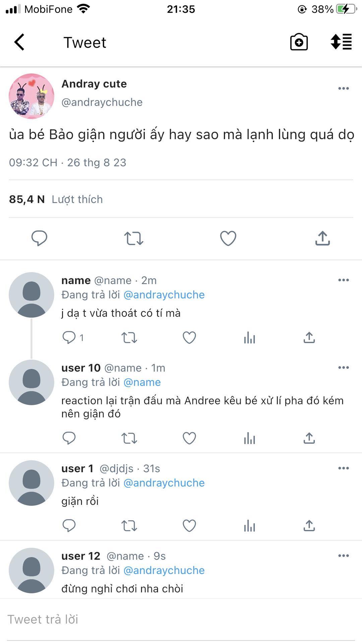Viewport: 362px width, 644px height.
Task: Open more options on user 1's reply
Action: coord(344,468)
